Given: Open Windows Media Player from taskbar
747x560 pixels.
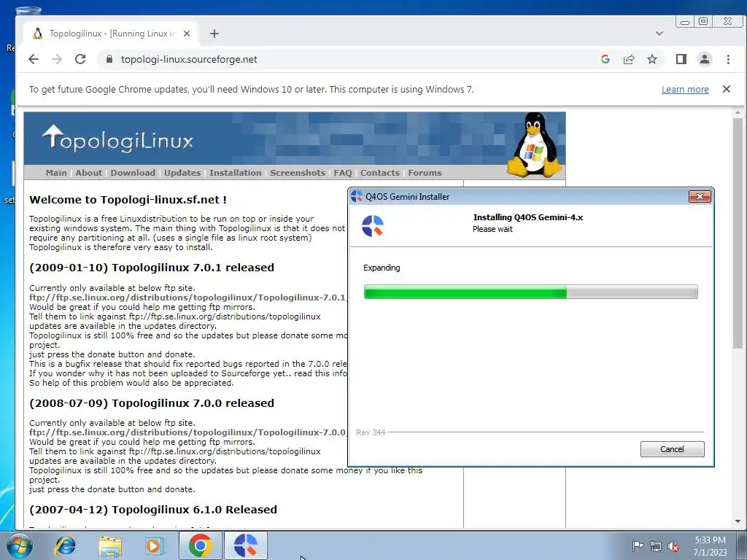Looking at the screenshot, I should point(154,545).
